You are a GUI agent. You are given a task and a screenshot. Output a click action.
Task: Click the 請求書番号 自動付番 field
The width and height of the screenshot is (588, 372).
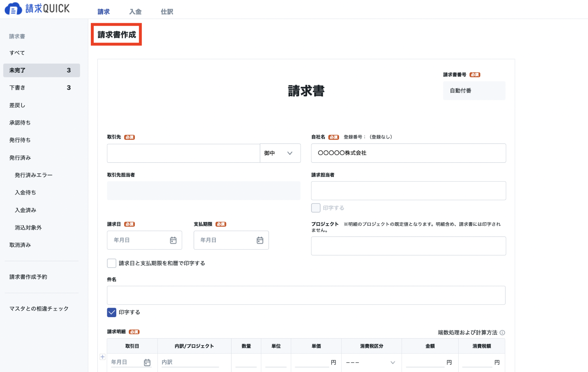[x=474, y=90]
